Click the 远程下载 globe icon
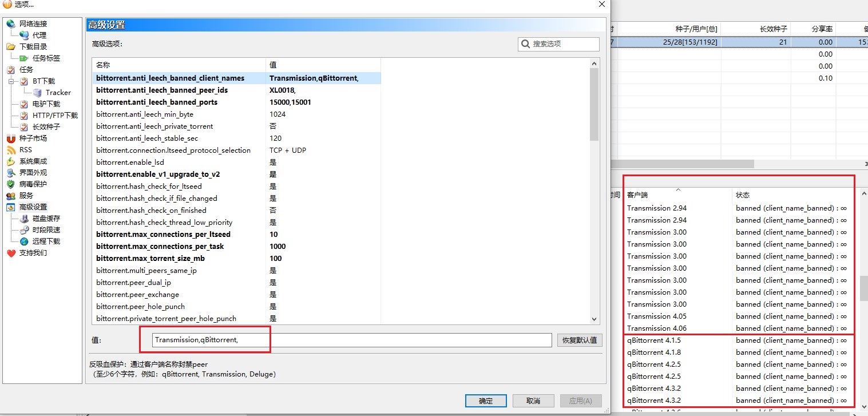Image resolution: width=868 pixels, height=416 pixels. [23, 241]
